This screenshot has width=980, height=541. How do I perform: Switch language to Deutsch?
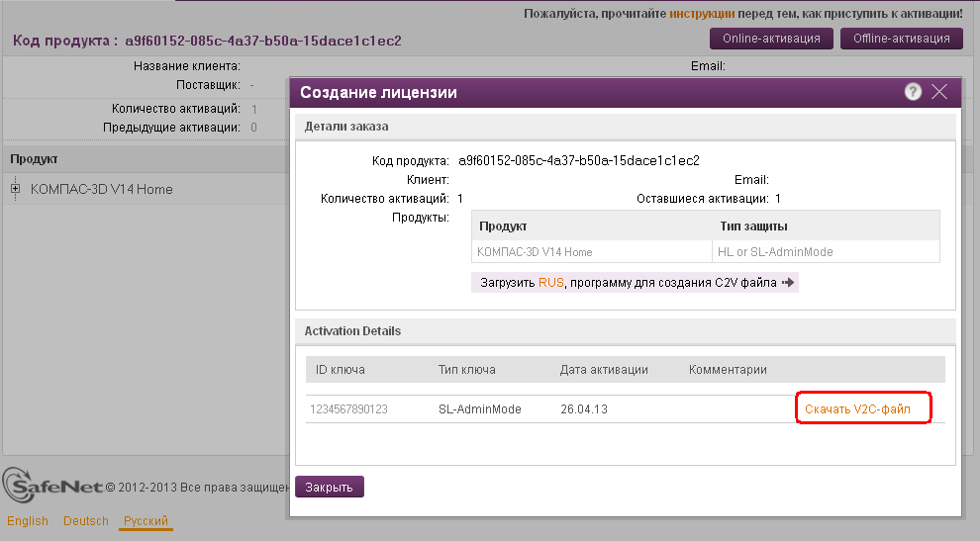tap(85, 520)
